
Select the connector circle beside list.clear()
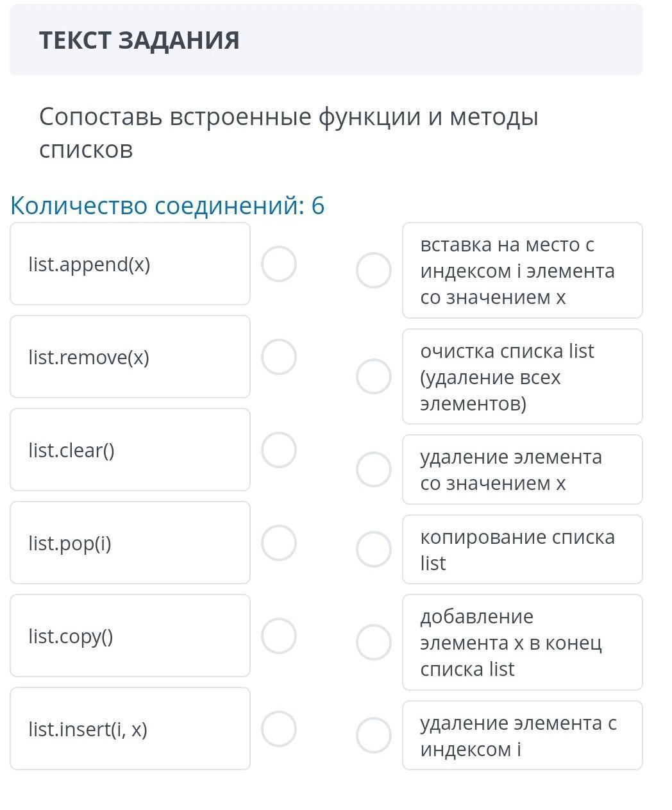279,450
